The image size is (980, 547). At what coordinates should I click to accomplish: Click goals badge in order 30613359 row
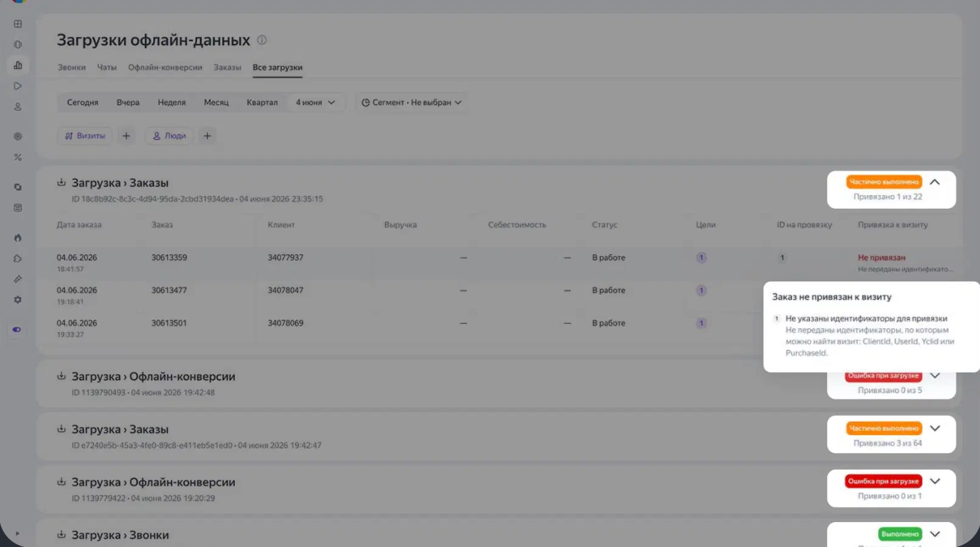701,258
